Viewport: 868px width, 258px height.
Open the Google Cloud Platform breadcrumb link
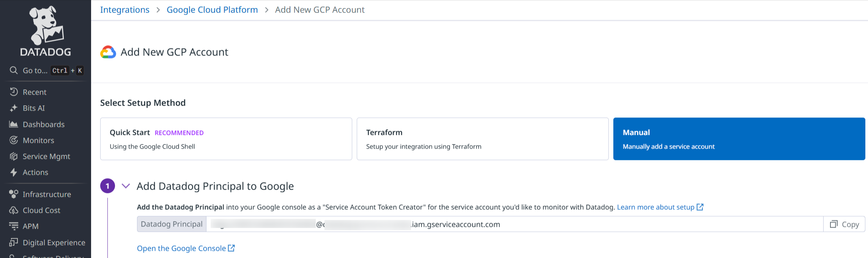click(212, 10)
